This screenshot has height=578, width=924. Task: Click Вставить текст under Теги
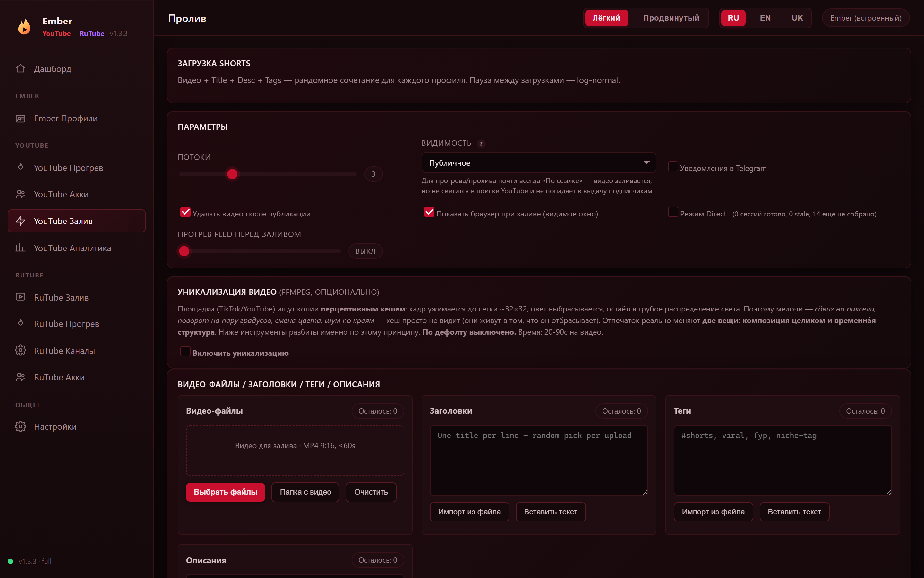(794, 512)
